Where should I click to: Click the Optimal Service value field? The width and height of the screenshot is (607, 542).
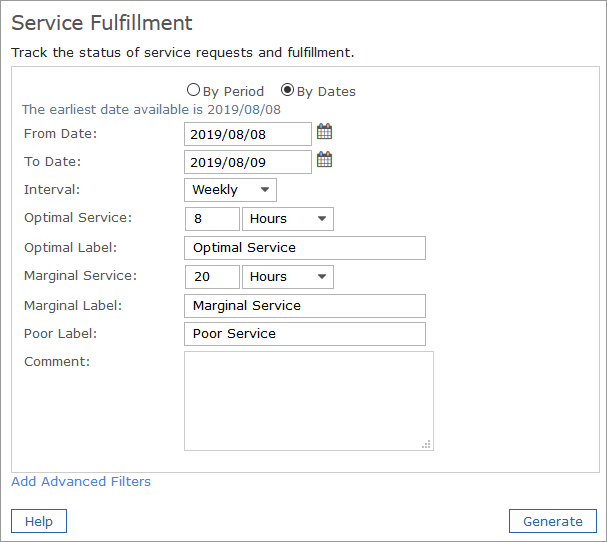(212, 219)
